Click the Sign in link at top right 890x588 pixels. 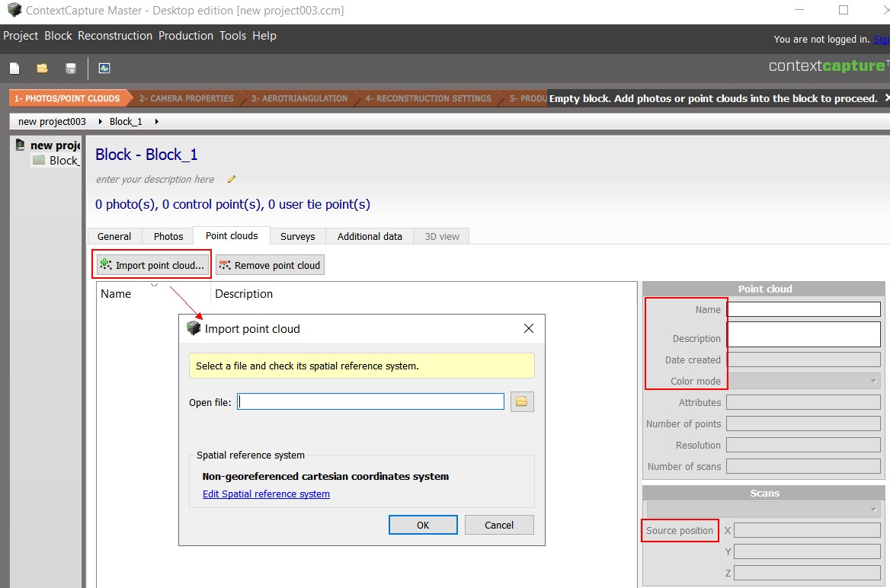[882, 39]
